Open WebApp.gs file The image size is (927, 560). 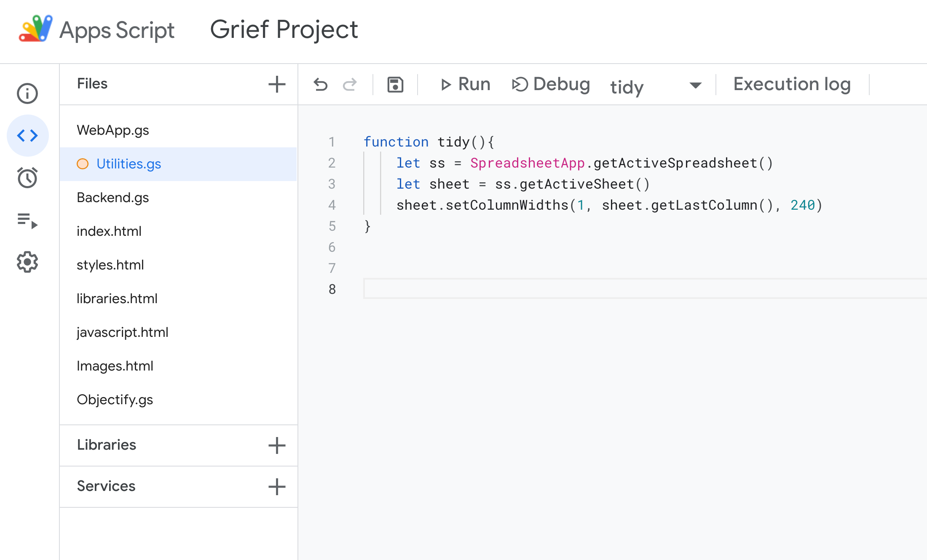[113, 130]
